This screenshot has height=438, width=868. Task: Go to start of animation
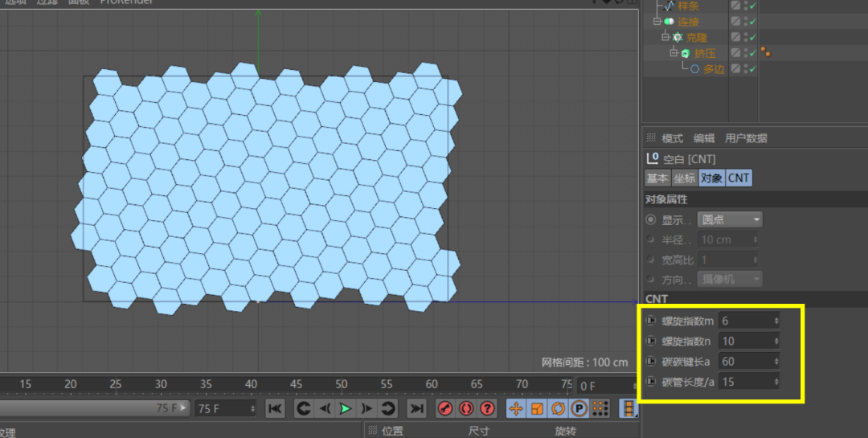tap(275, 408)
